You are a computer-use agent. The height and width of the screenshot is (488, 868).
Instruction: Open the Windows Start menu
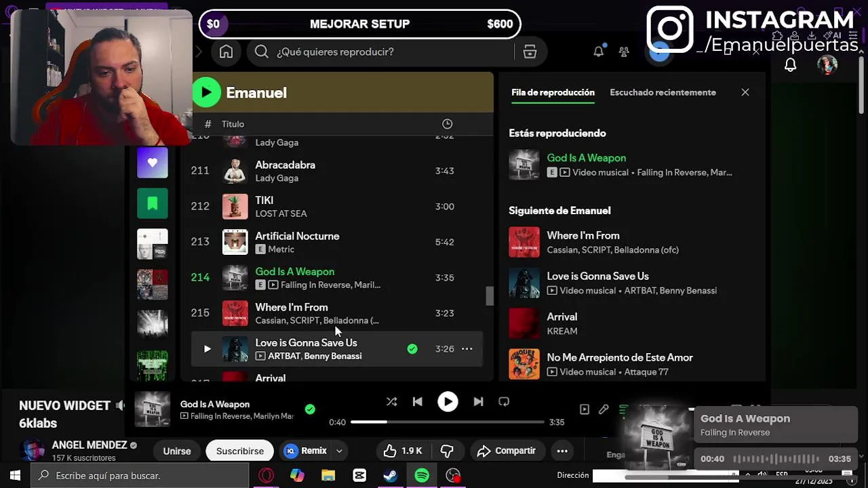(x=15, y=476)
